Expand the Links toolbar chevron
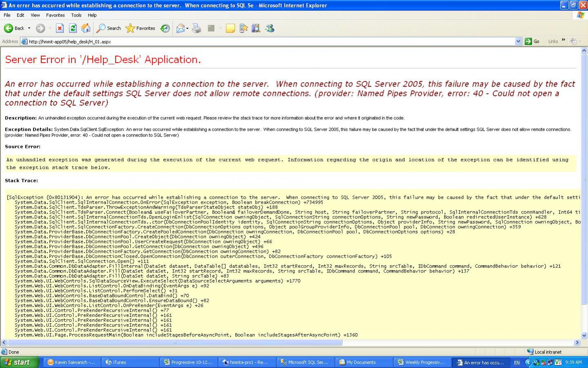The height and width of the screenshot is (368, 588). [563, 40]
